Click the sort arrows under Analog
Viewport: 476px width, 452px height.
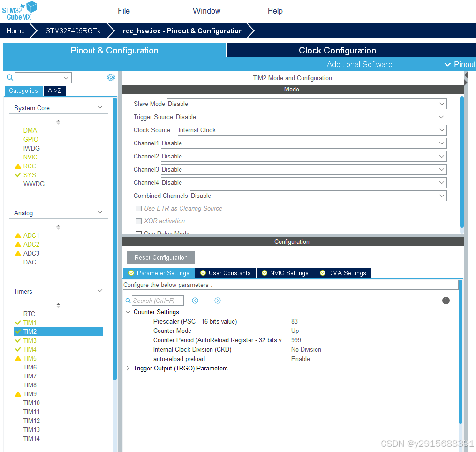(x=58, y=227)
